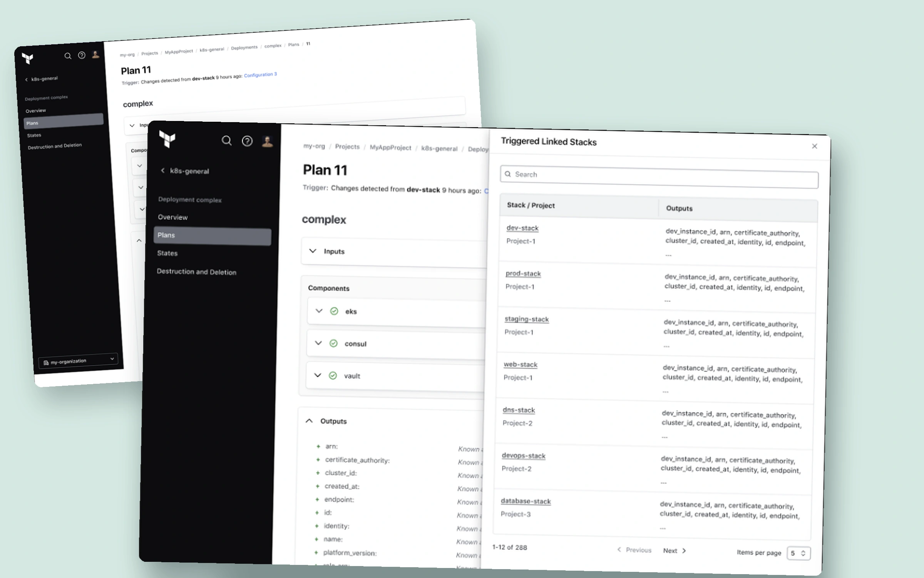This screenshot has height=578, width=924.
Task: Open my-organization dropdown in back window
Action: [x=78, y=361]
